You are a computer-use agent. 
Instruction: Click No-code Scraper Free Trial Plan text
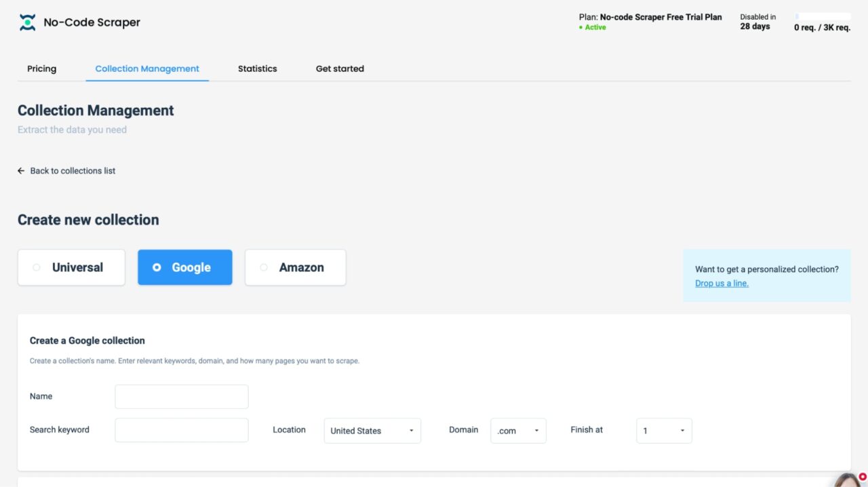click(660, 17)
